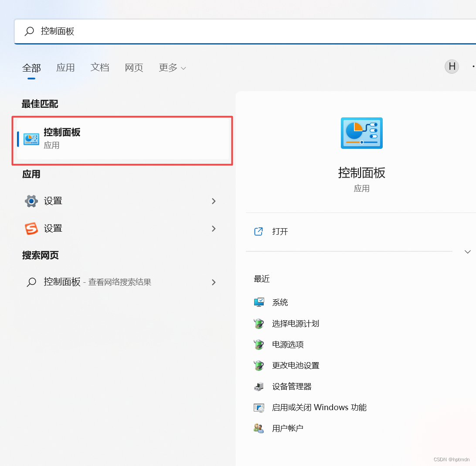The image size is (476, 466).
Task: Click the open-external icon beside 打开
Action: point(258,232)
